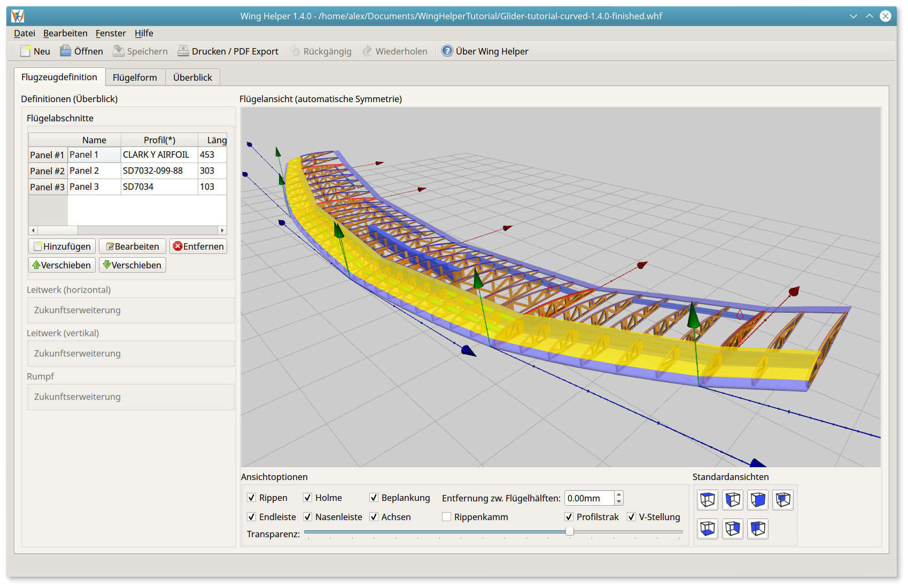Click the Neu new-file toolbar icon
The image size is (908, 588).
coord(26,51)
